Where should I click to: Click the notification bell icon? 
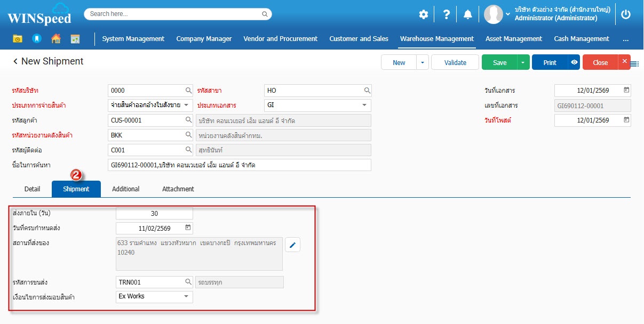pyautogui.click(x=467, y=14)
